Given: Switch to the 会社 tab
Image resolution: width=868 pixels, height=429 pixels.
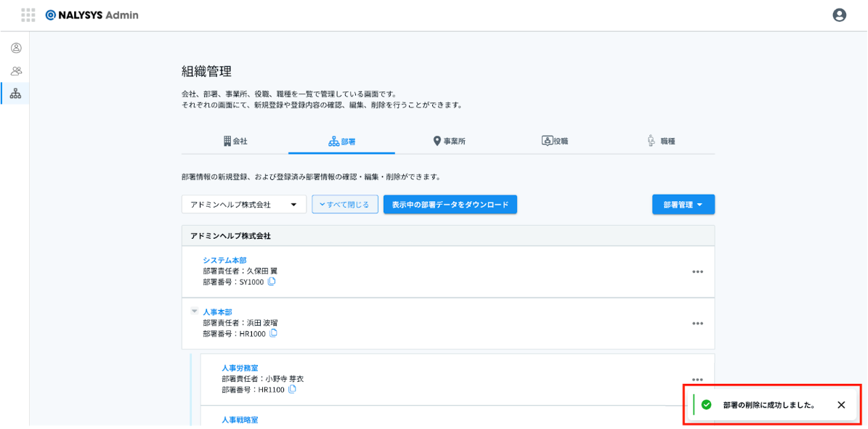Looking at the screenshot, I should [235, 141].
